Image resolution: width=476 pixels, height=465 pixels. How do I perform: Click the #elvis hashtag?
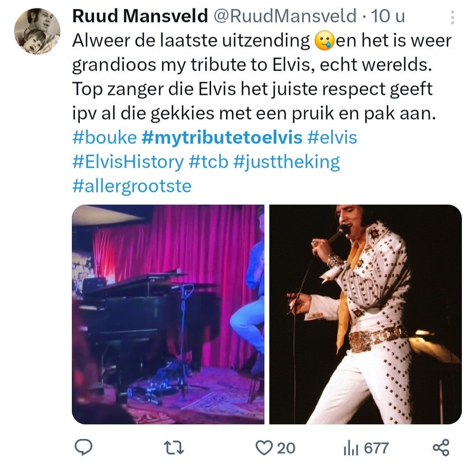[x=332, y=137]
